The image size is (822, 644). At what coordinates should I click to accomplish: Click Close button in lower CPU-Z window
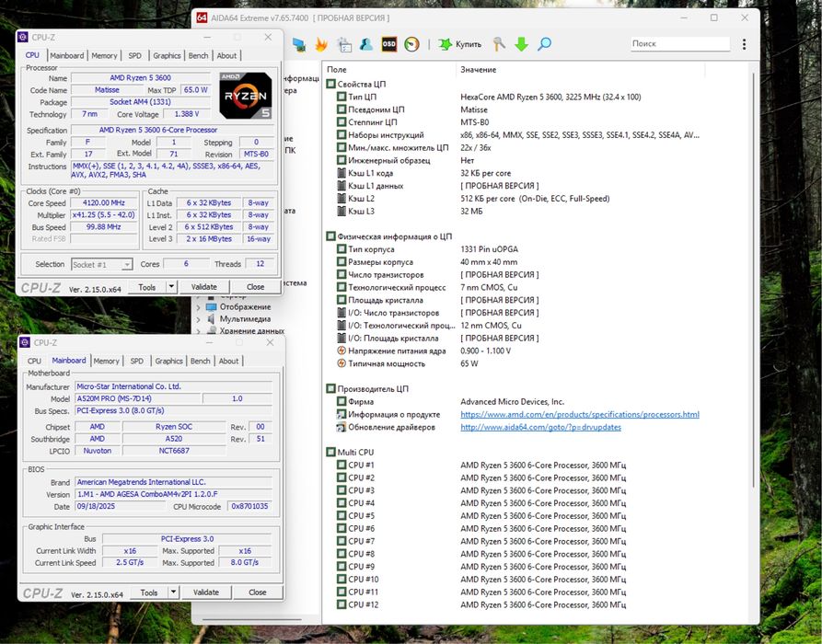[x=258, y=592]
